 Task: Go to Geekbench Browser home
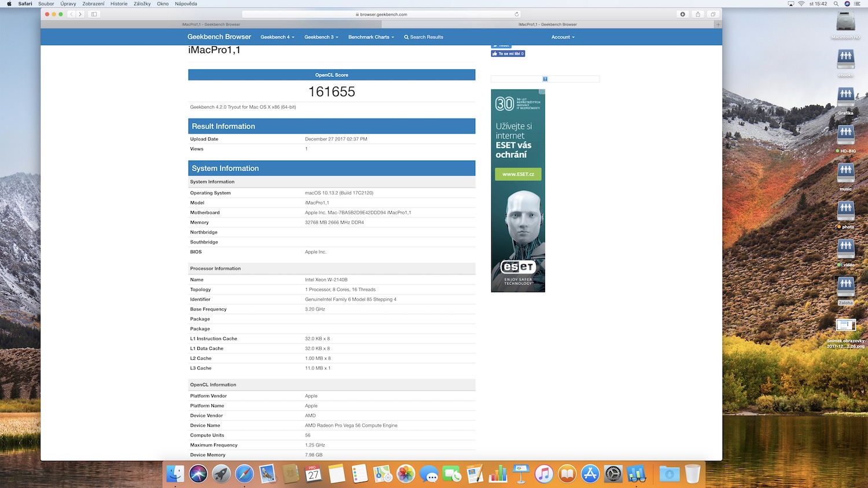(x=219, y=37)
